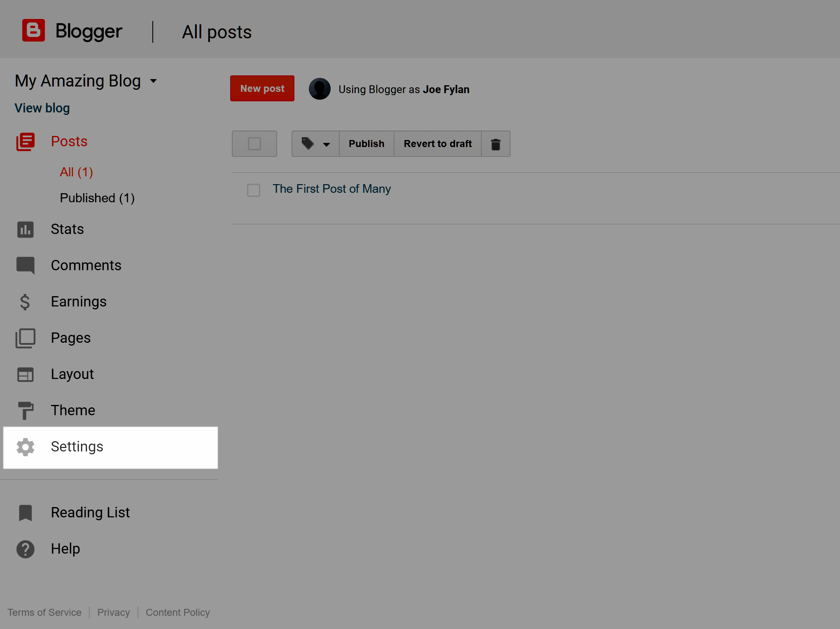Click the Stats bar chart icon
The width and height of the screenshot is (840, 629).
pyautogui.click(x=26, y=229)
